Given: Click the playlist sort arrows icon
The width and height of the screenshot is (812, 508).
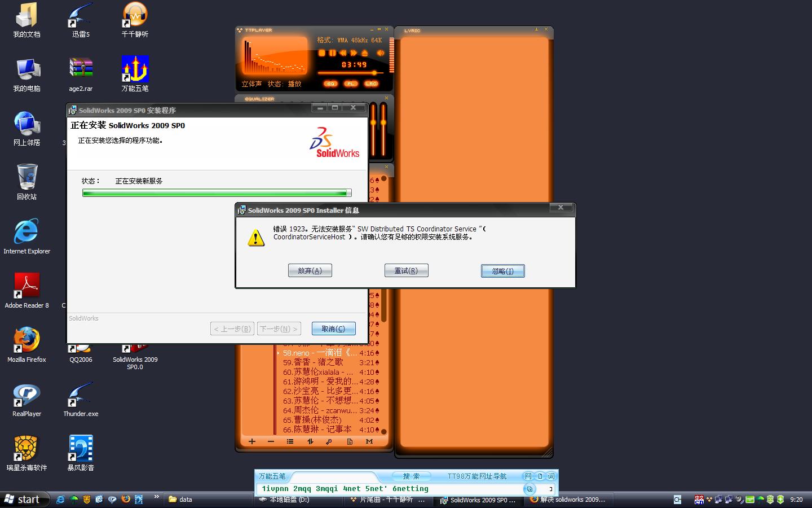Looking at the screenshot, I should click(310, 441).
